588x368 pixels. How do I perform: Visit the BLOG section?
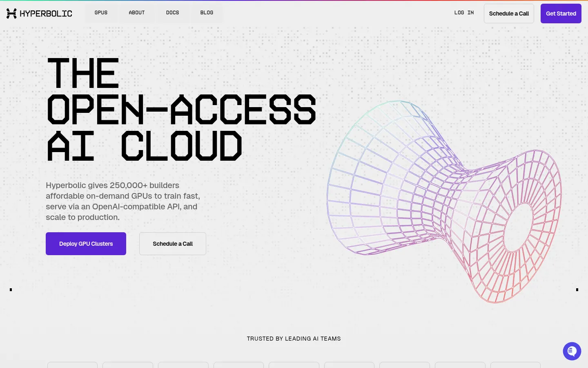tap(207, 13)
